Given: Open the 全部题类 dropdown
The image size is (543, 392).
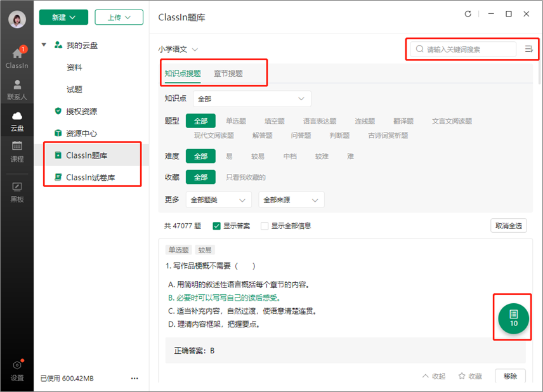Looking at the screenshot, I should click(218, 200).
